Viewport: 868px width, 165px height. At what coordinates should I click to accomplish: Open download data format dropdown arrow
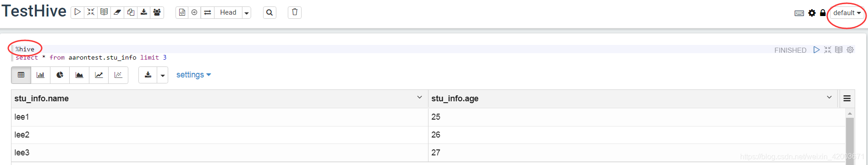pos(163,75)
